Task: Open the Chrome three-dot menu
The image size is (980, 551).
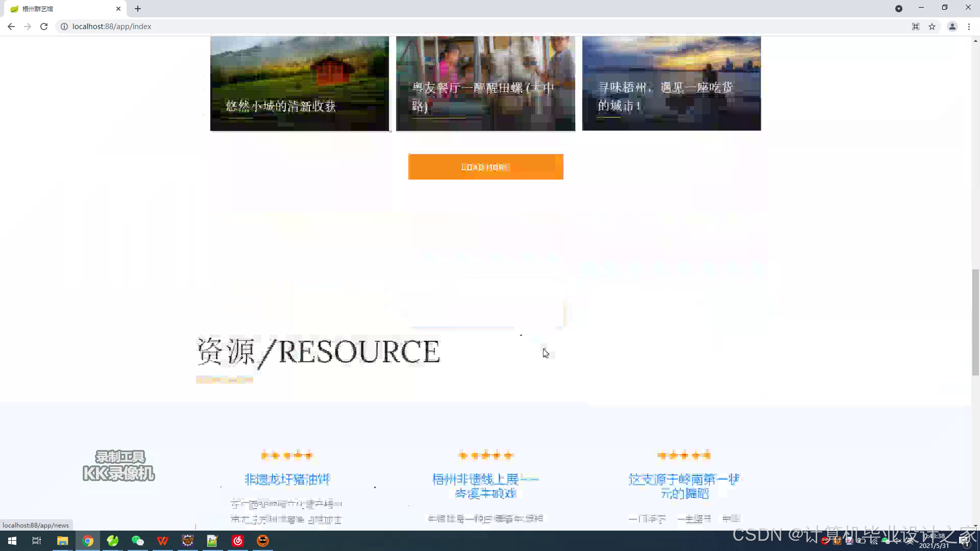Action: [969, 27]
